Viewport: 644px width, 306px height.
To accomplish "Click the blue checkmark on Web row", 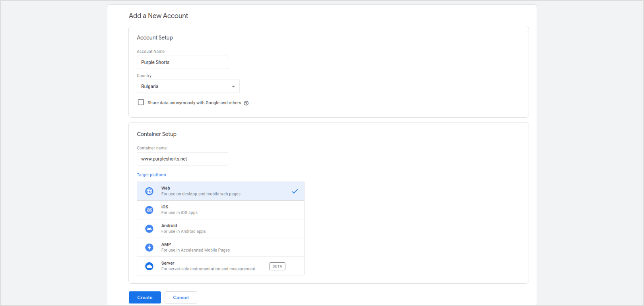I will click(x=295, y=191).
